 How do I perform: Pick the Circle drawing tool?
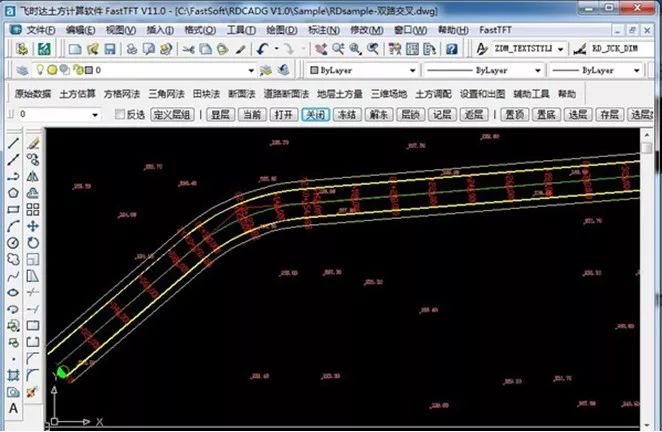[13, 242]
